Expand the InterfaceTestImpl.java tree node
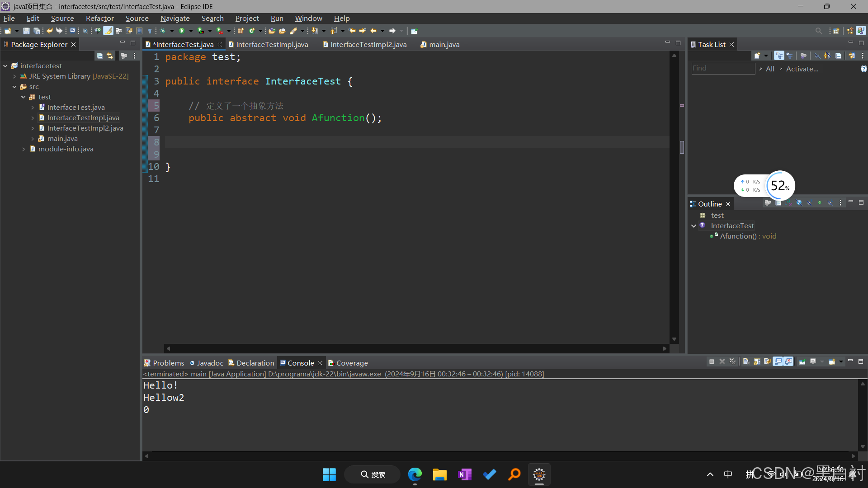 click(33, 118)
